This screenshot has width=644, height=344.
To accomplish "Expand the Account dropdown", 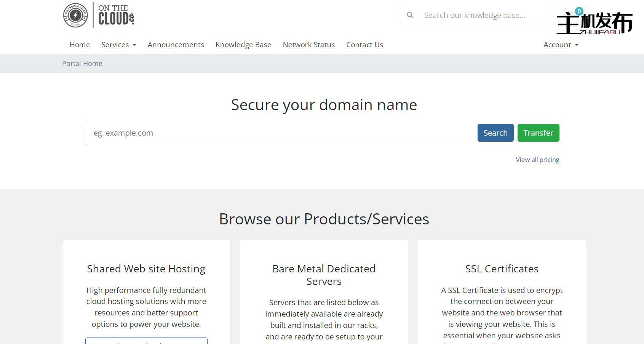I will (x=561, y=45).
